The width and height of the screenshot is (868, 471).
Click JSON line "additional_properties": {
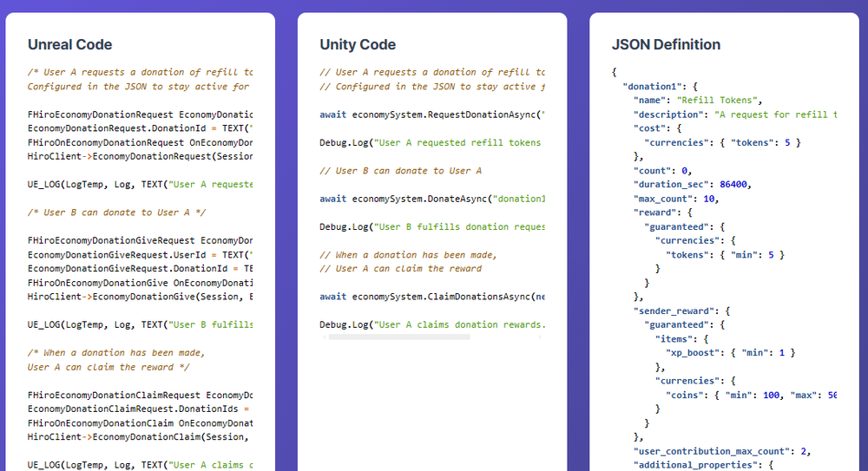click(x=703, y=465)
